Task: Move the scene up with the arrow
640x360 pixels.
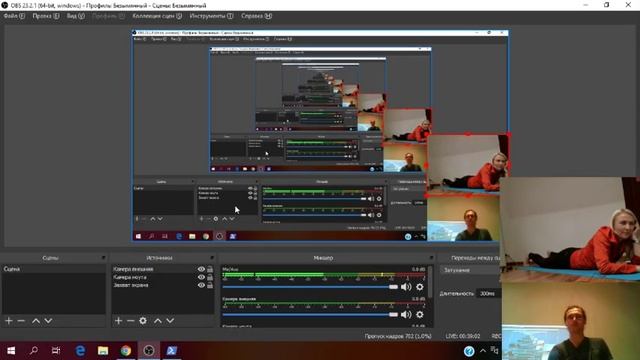Action: tap(36, 321)
